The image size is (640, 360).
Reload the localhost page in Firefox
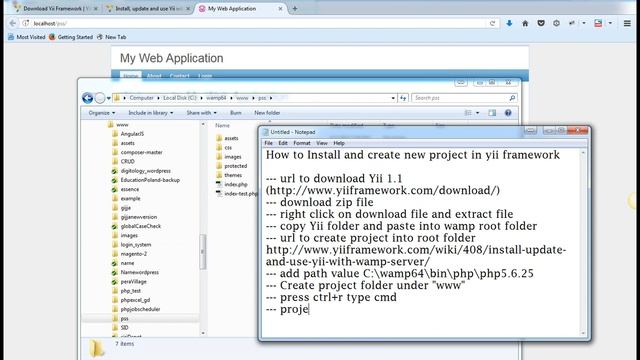(x=492, y=23)
